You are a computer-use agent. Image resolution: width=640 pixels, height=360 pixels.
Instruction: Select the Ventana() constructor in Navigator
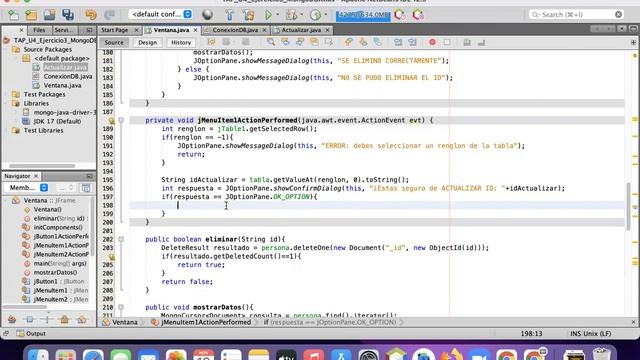pos(47,209)
